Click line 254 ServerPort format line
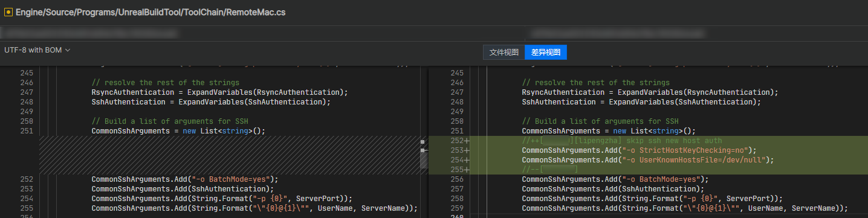This screenshot has height=218, width=868. 222,199
